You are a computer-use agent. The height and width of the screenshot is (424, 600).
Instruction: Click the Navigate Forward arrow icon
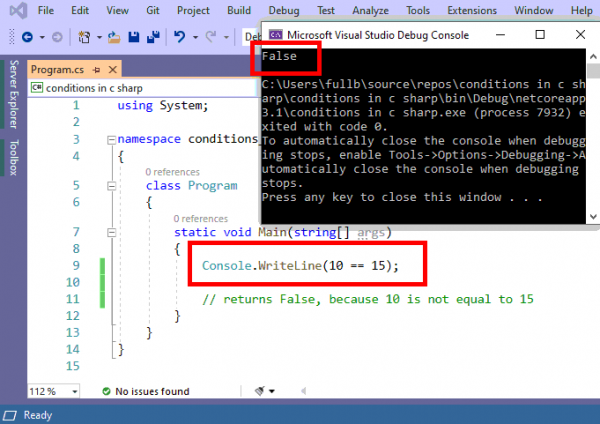[56, 37]
